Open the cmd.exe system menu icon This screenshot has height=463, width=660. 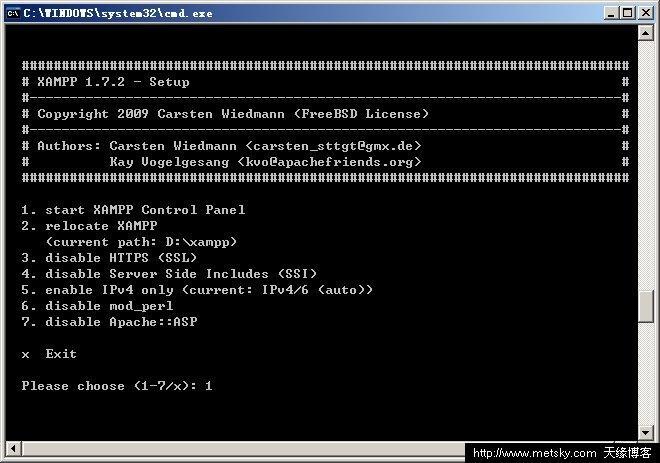coord(13,13)
